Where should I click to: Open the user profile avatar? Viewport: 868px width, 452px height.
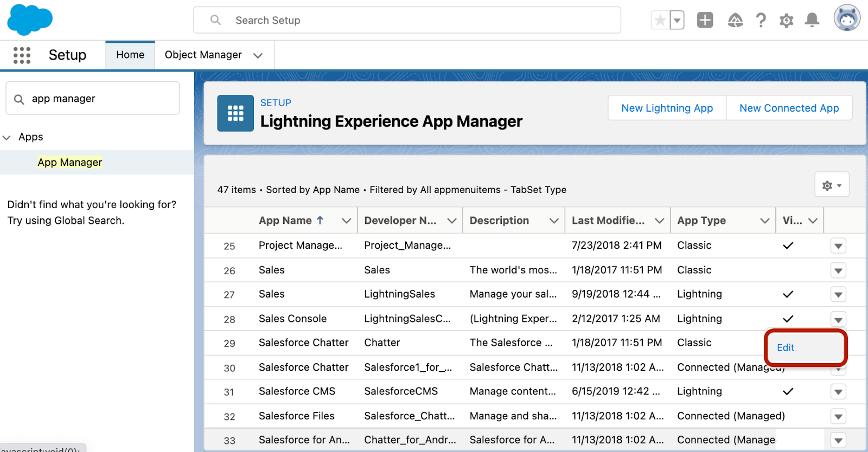(x=847, y=18)
